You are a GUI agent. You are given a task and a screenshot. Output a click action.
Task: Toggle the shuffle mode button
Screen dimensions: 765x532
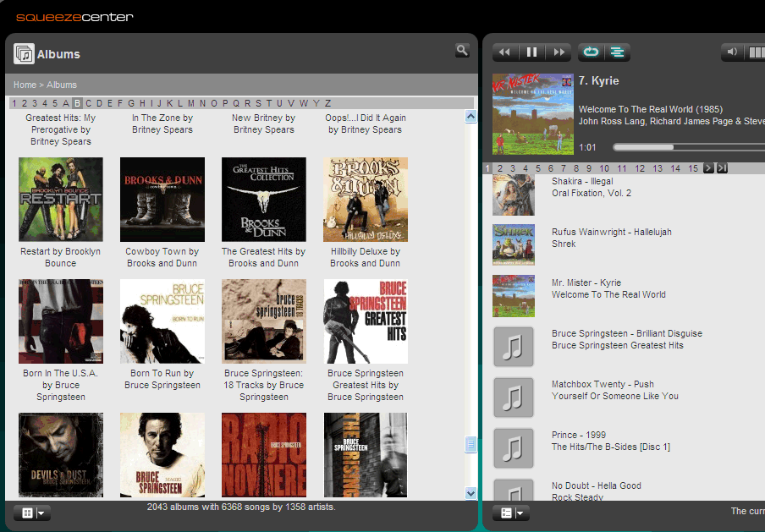[x=618, y=52]
